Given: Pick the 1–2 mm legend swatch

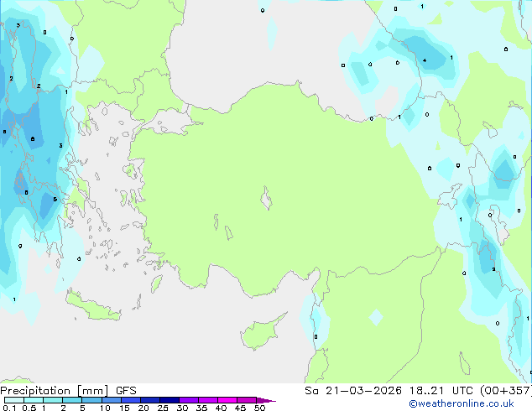Looking at the screenshot, I should (53, 400).
